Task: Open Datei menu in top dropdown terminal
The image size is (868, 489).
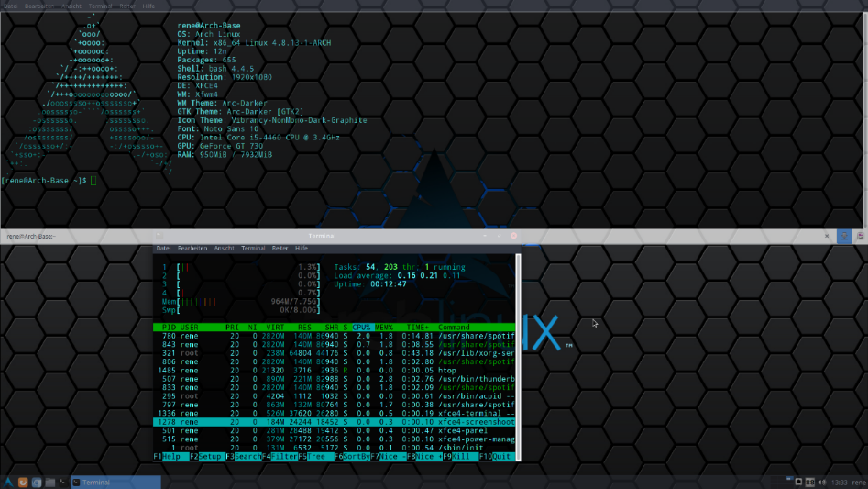Action: tap(10, 6)
